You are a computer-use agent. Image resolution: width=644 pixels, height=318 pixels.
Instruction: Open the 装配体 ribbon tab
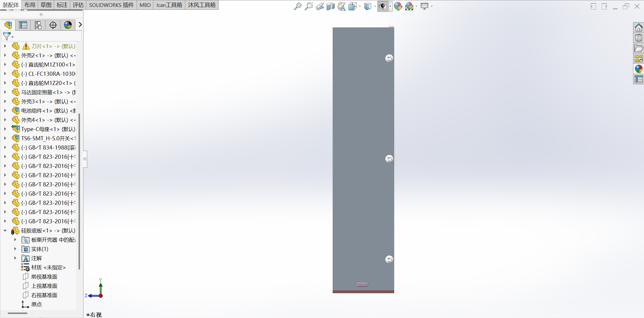(x=11, y=5)
